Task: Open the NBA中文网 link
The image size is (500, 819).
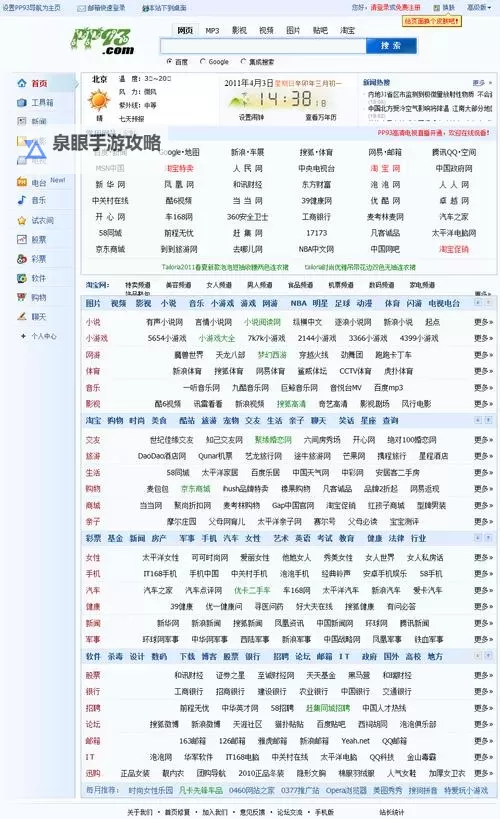Action: point(316,249)
